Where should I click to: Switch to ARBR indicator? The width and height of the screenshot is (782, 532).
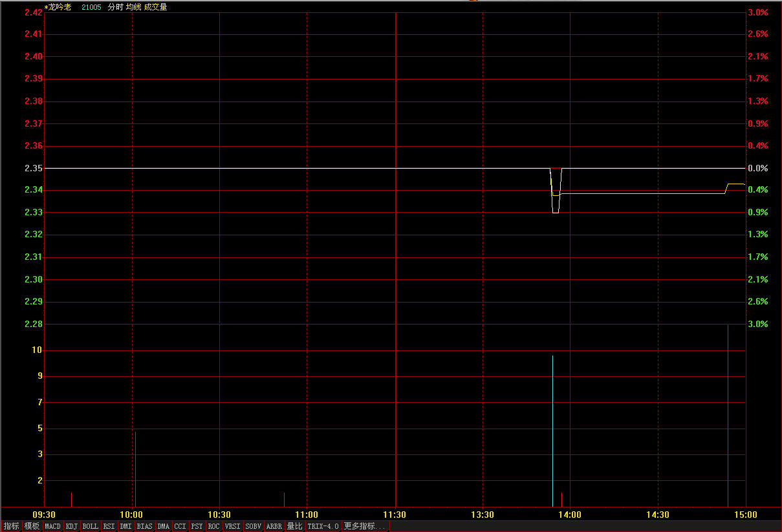click(x=274, y=526)
